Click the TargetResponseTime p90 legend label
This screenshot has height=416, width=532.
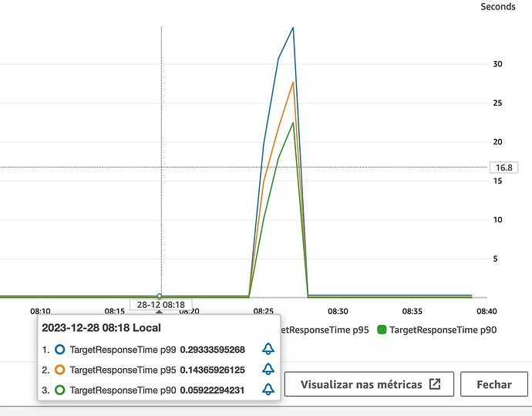pyautogui.click(x=443, y=330)
